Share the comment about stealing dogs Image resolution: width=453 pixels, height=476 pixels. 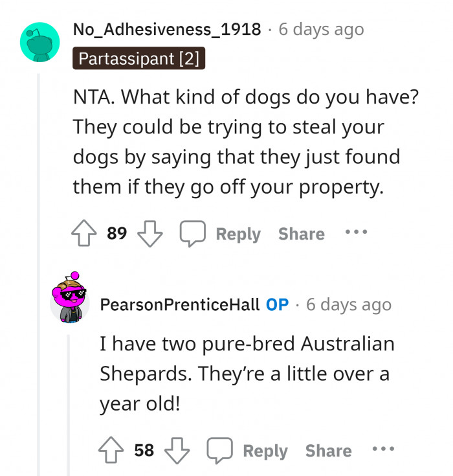(301, 234)
